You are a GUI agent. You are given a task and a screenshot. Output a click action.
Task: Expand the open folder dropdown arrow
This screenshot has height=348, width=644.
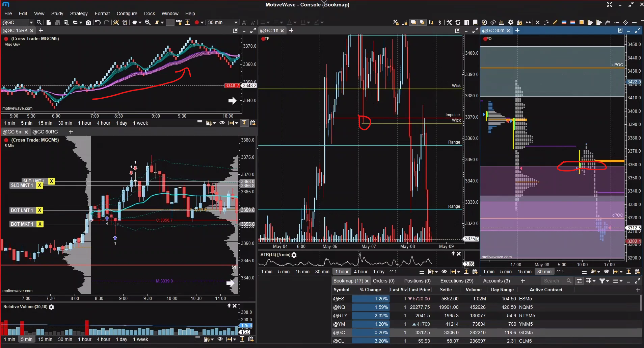81,23
